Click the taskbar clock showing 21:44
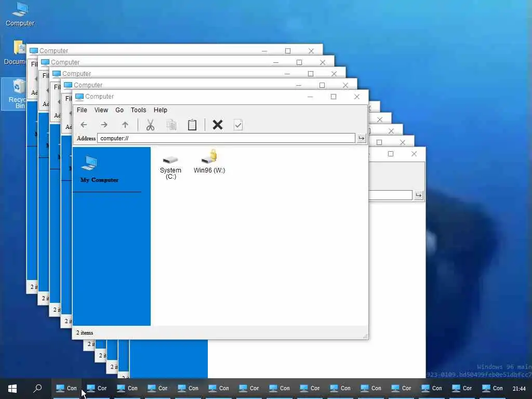Image resolution: width=532 pixels, height=399 pixels. [519, 389]
